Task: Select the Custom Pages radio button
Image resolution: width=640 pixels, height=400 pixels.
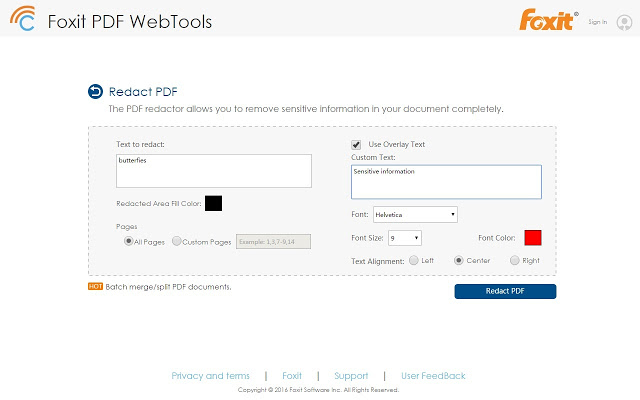Action: pos(177,241)
